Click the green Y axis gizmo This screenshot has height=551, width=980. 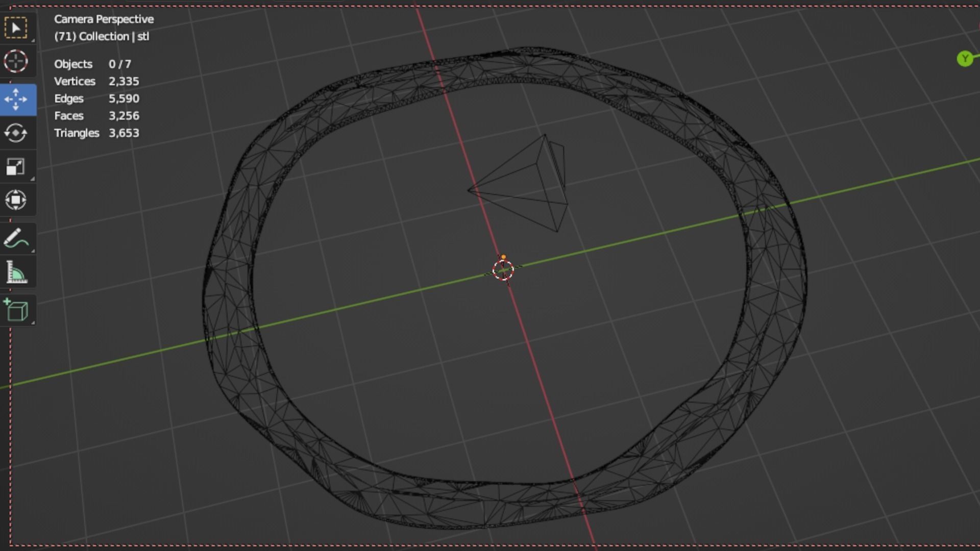pyautogui.click(x=965, y=59)
